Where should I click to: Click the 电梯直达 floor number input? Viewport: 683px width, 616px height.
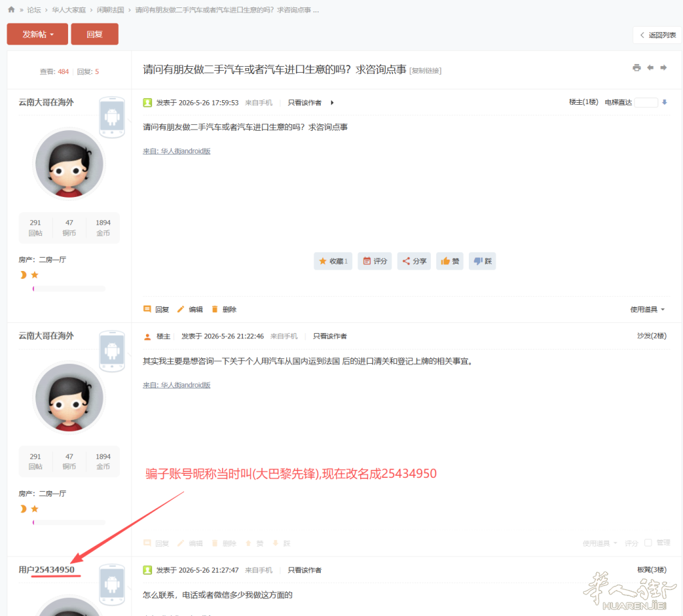646,103
